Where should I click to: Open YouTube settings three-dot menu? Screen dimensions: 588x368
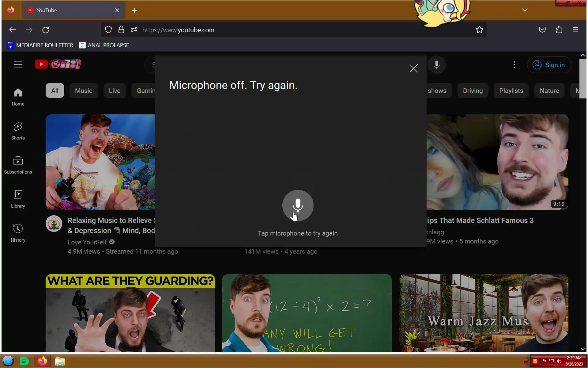pos(514,65)
